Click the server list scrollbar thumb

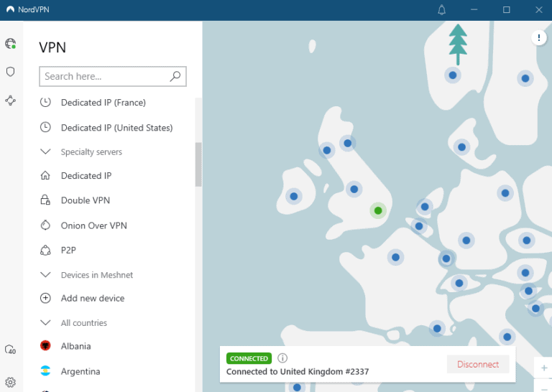(x=198, y=164)
